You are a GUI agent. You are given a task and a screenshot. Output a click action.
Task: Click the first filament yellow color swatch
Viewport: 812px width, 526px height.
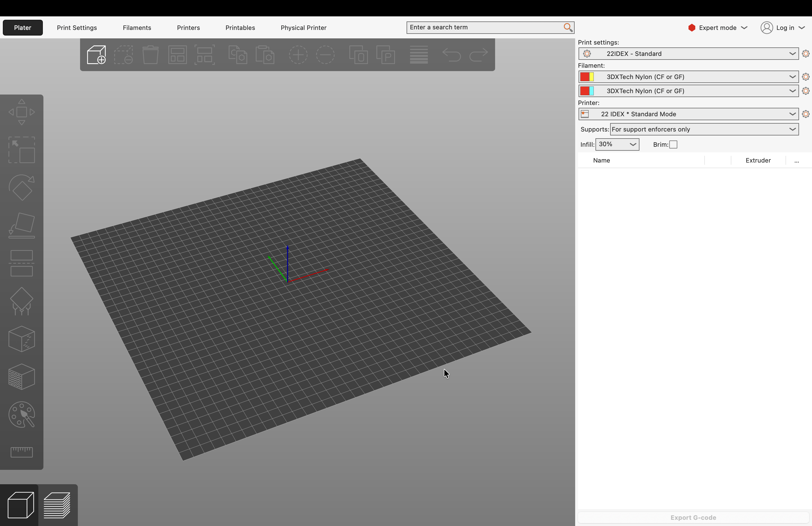point(592,77)
